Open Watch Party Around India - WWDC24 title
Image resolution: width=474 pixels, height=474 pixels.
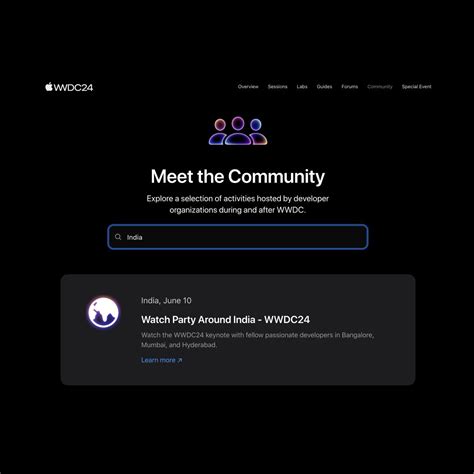click(225, 320)
